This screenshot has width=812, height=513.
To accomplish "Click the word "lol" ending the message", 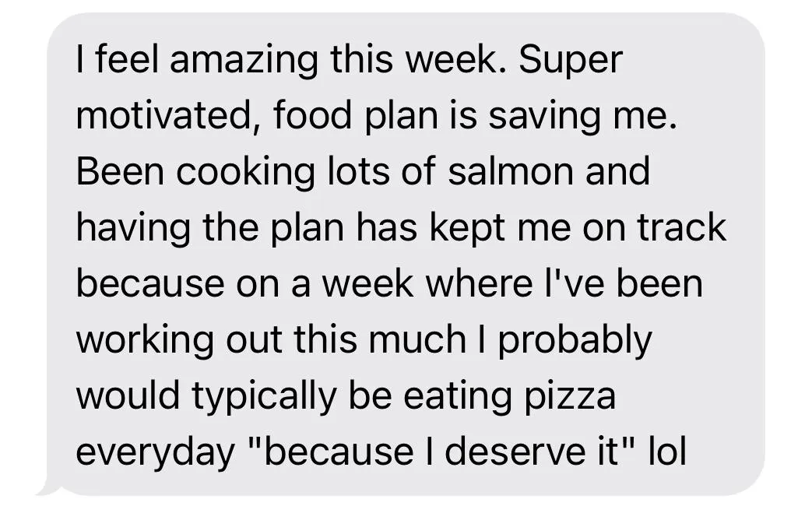I will tap(667, 452).
